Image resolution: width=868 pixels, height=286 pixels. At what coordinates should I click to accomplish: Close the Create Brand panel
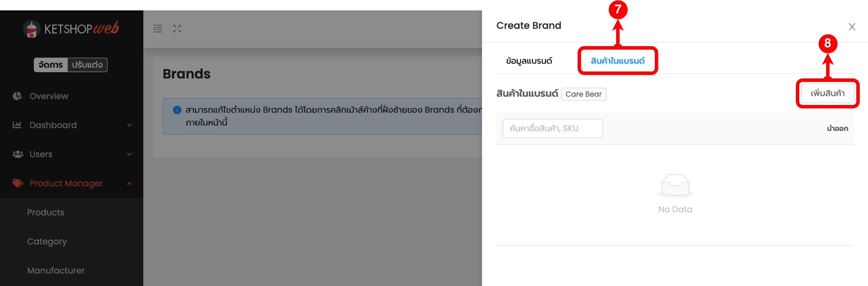point(852,27)
